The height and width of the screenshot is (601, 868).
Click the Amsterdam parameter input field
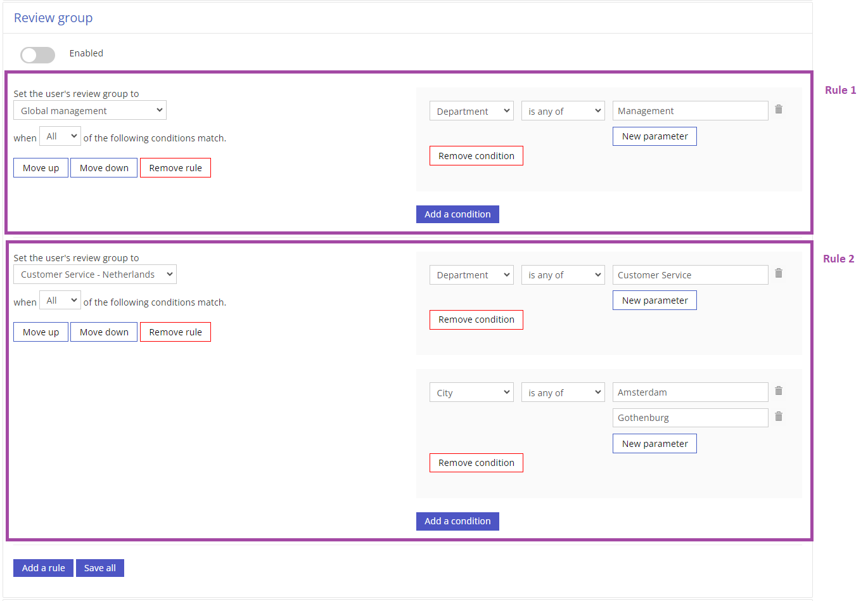(x=690, y=392)
